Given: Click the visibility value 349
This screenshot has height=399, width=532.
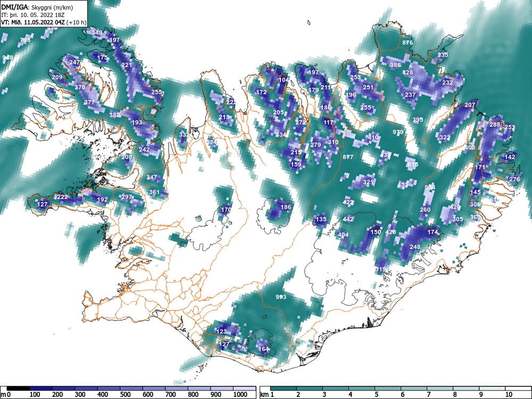Looking at the screenshot, I should coord(97,33).
